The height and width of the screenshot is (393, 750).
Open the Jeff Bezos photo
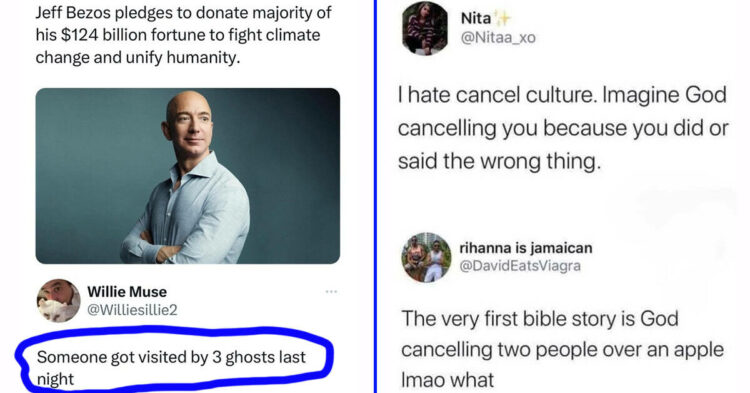click(x=188, y=175)
